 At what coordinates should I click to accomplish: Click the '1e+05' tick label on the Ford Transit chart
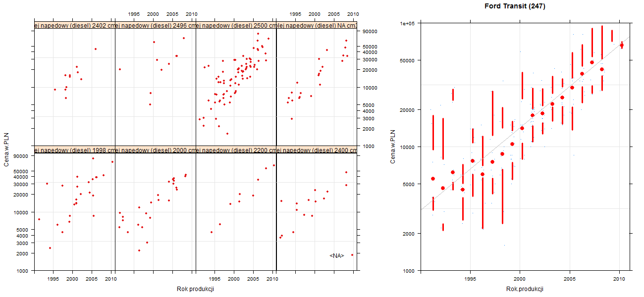(407, 23)
